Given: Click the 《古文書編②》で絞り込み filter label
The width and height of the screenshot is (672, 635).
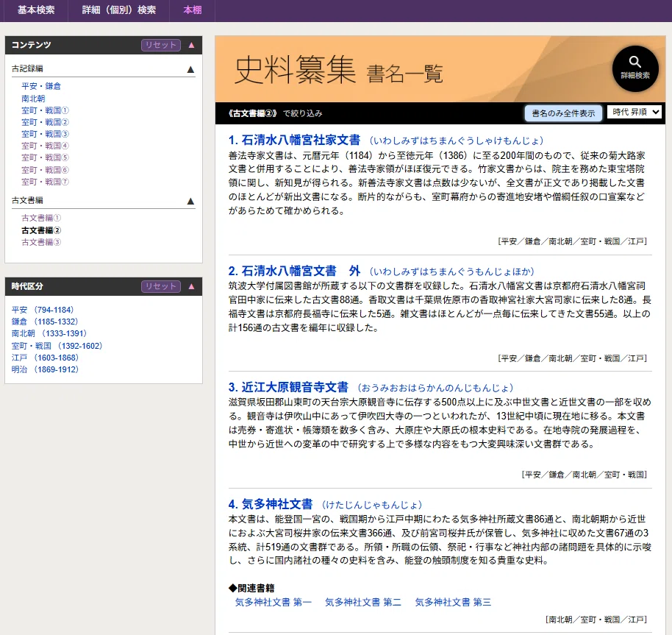Looking at the screenshot, I should (x=275, y=113).
